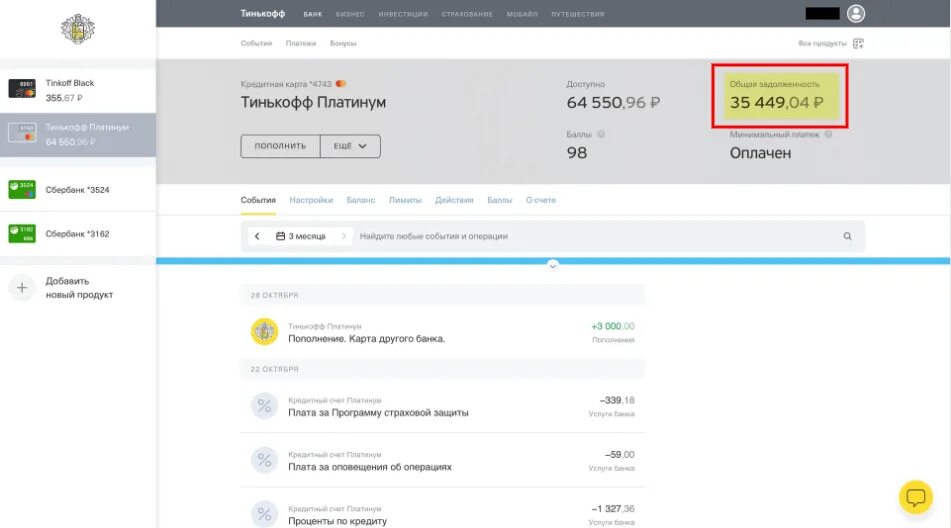
Task: Click Добавить новый продукт
Action: tap(79, 288)
